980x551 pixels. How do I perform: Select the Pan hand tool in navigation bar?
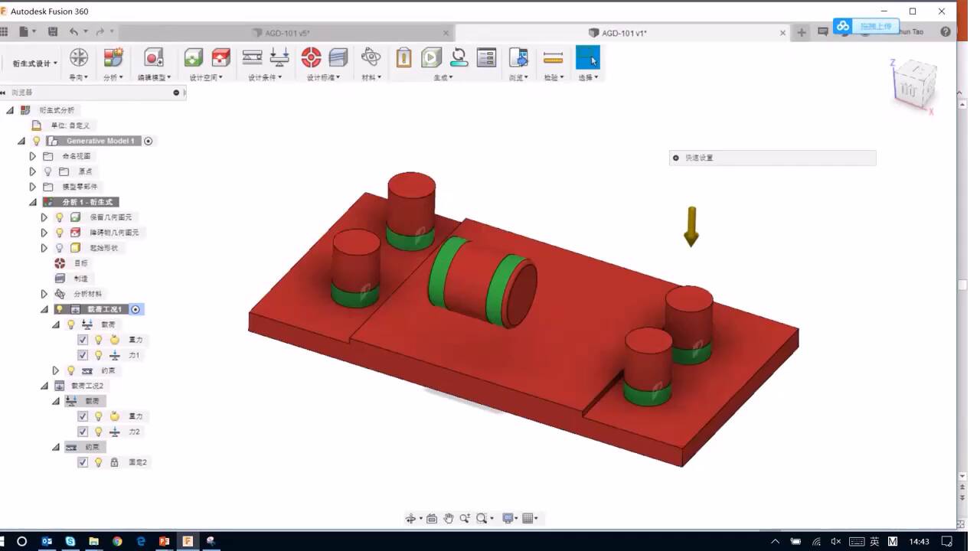coord(449,518)
